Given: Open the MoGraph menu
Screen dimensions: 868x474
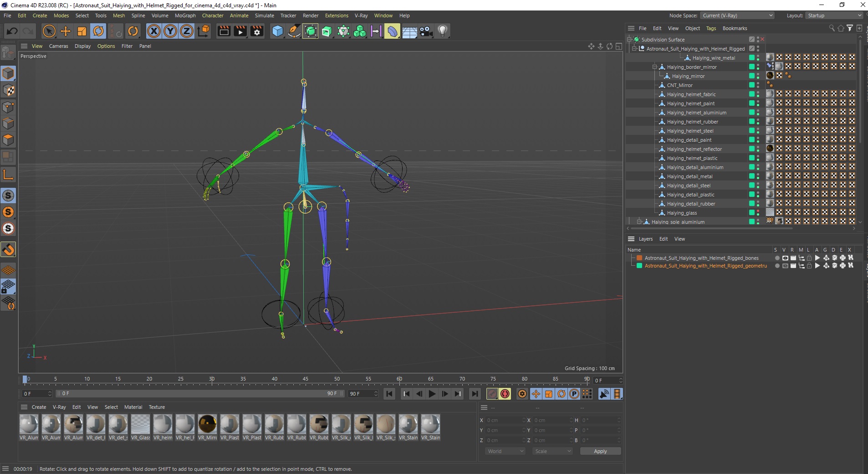Looking at the screenshot, I should point(185,15).
